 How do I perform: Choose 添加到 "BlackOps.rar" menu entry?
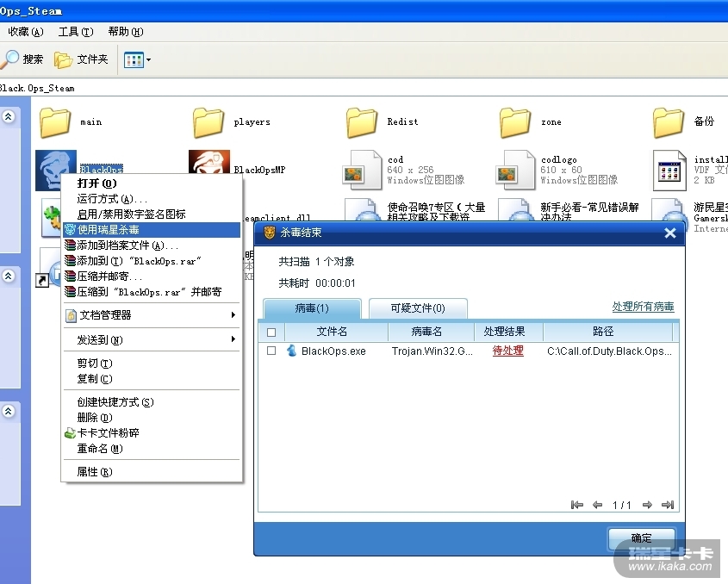152,261
